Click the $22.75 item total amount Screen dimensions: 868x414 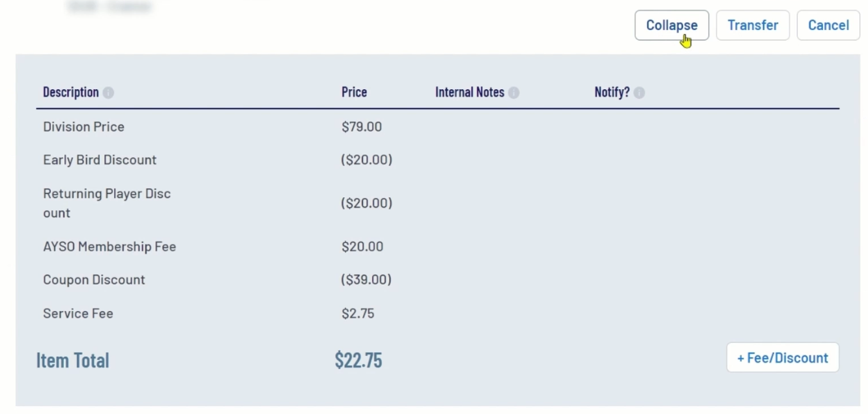coord(358,361)
